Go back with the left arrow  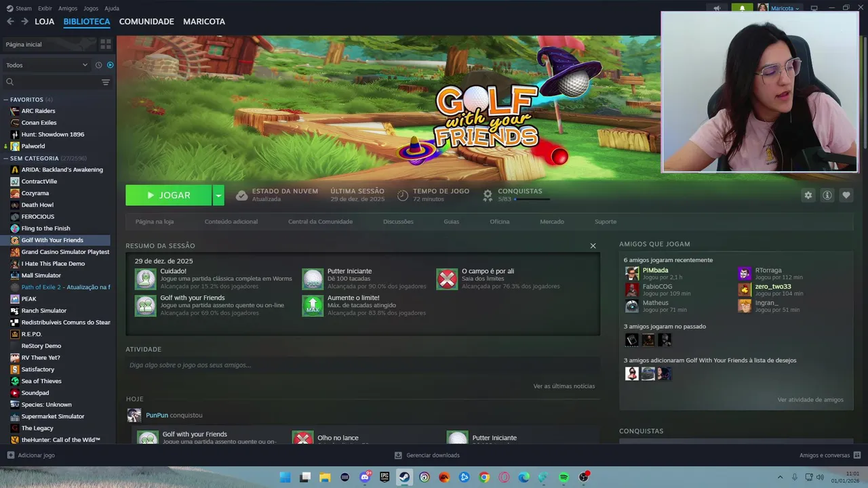click(10, 22)
